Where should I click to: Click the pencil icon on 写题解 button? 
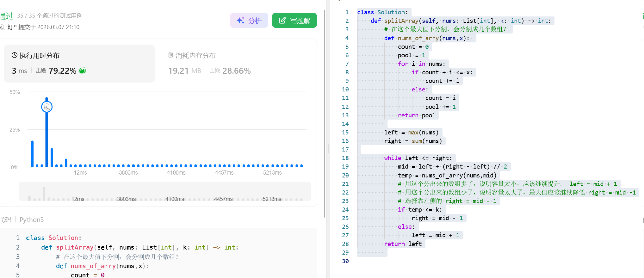point(282,20)
